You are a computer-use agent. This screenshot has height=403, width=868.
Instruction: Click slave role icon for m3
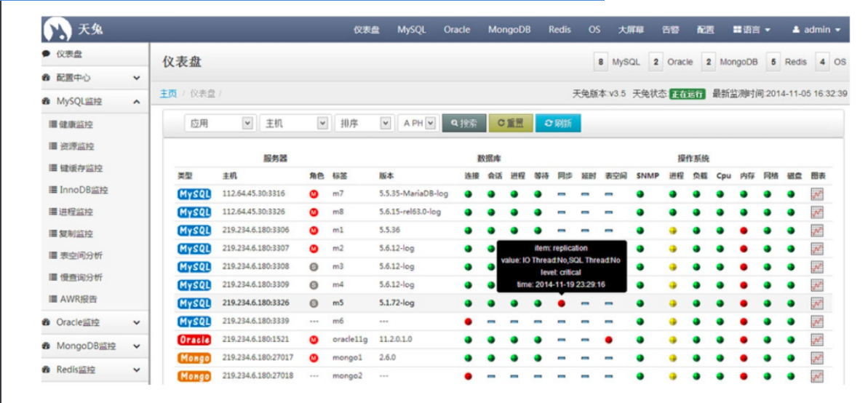pos(314,267)
